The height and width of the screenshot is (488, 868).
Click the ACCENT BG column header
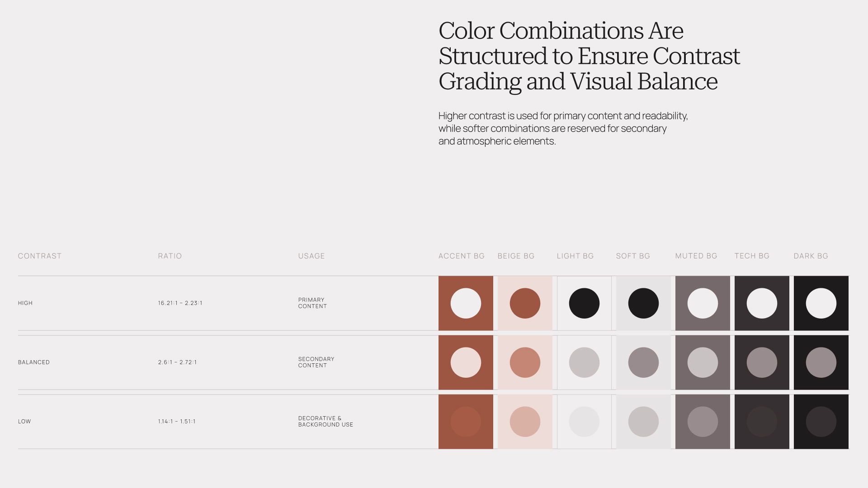click(462, 256)
